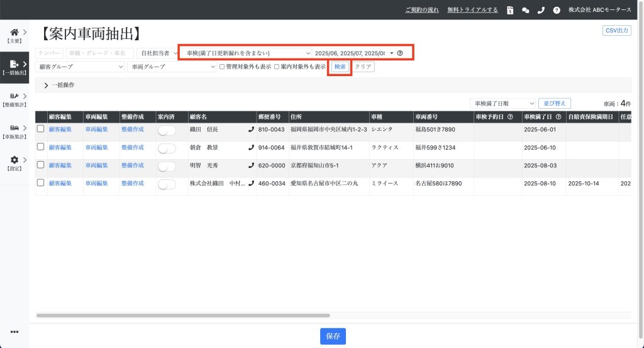
Task: Toggle 案内済 switch for 株式会社織田 row
Action: tap(167, 184)
